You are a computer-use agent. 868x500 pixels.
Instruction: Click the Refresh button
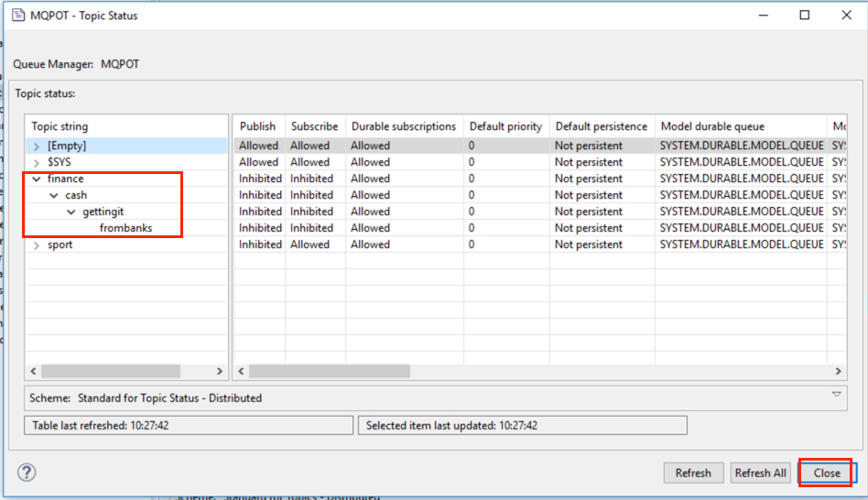[x=693, y=473]
